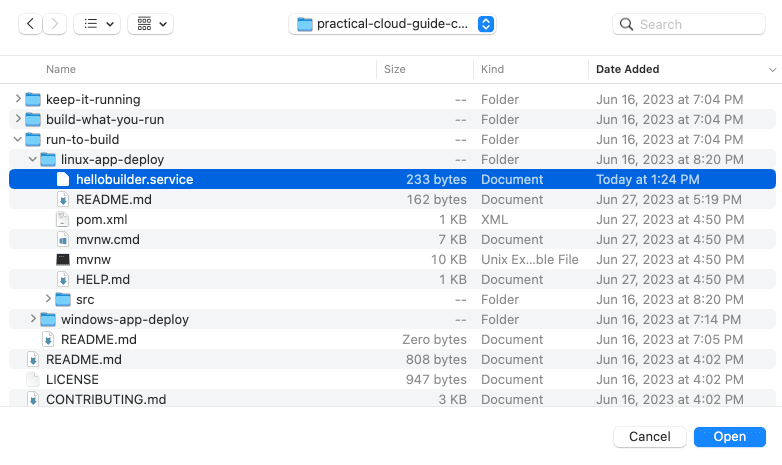Select the mvnw.cmd file icon

[x=63, y=239]
